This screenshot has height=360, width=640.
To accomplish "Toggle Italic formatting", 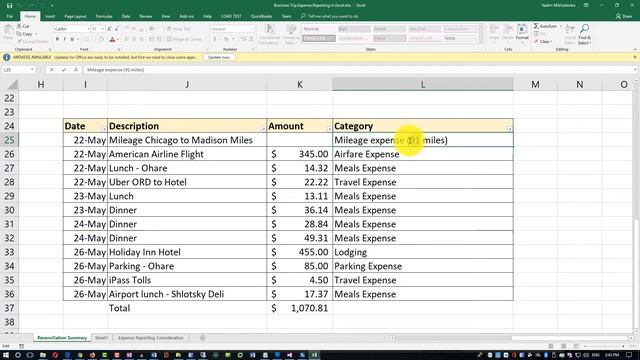I will [x=64, y=39].
